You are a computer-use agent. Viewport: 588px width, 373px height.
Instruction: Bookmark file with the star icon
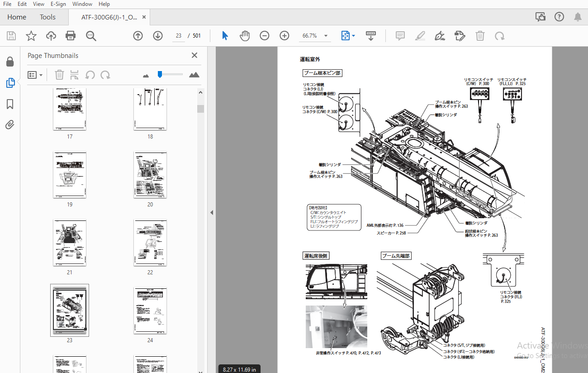tap(31, 36)
